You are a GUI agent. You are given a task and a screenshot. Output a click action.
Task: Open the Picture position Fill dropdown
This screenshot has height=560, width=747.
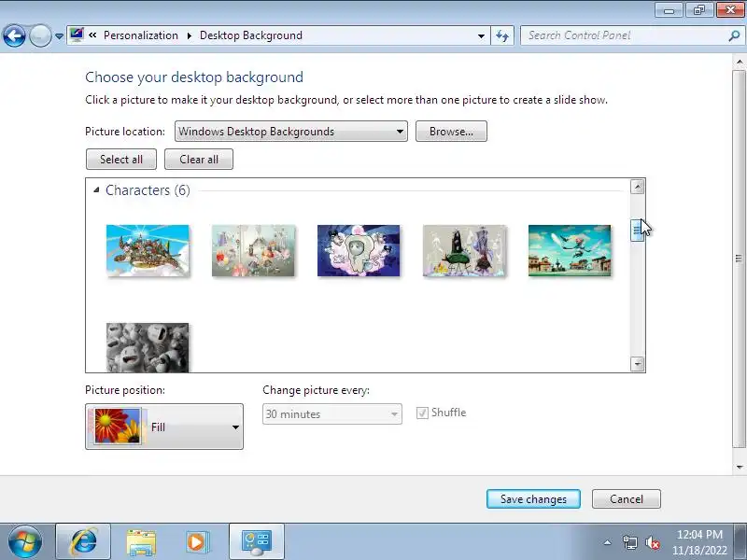click(164, 427)
